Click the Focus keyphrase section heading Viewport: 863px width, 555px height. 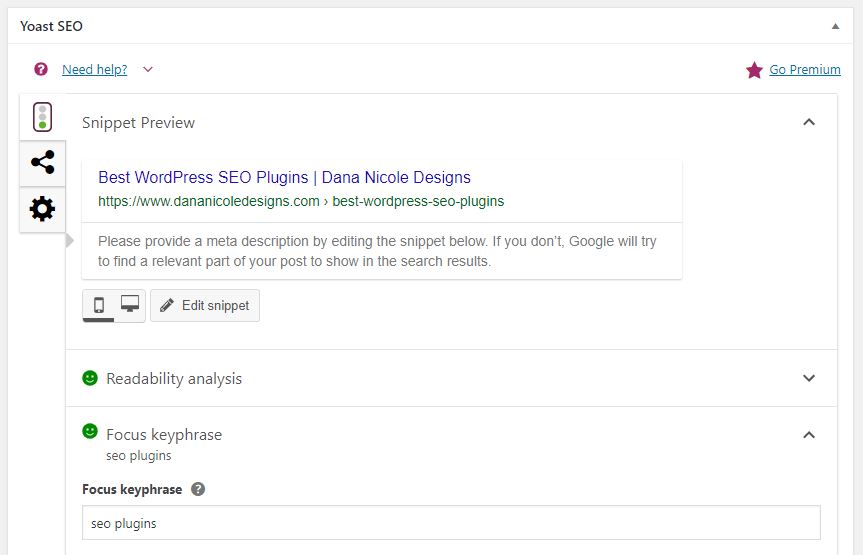pos(164,435)
